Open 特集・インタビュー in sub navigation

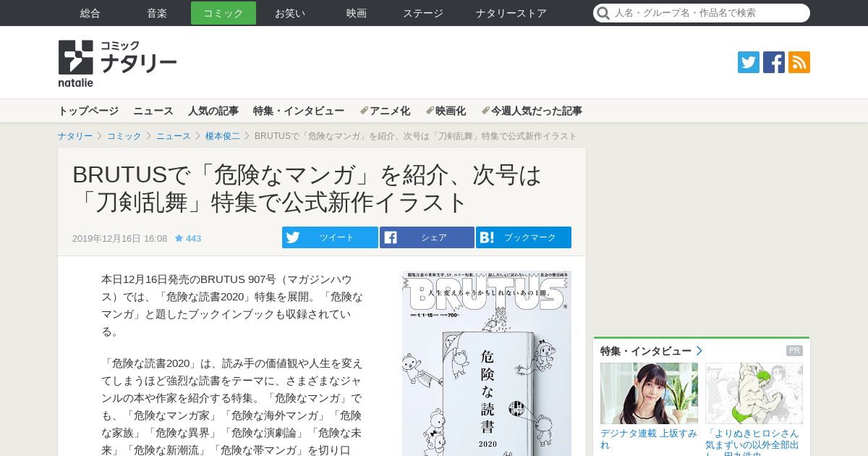pos(299,111)
